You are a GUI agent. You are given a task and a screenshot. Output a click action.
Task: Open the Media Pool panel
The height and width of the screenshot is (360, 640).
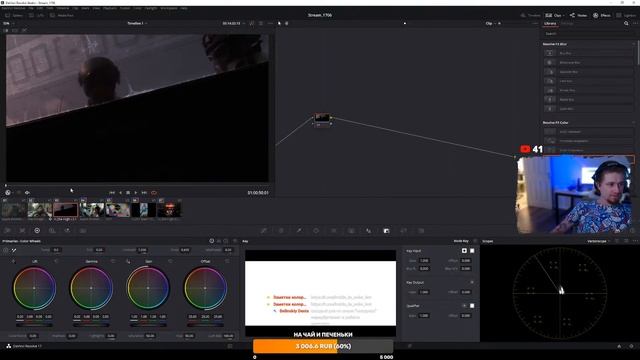coord(62,15)
